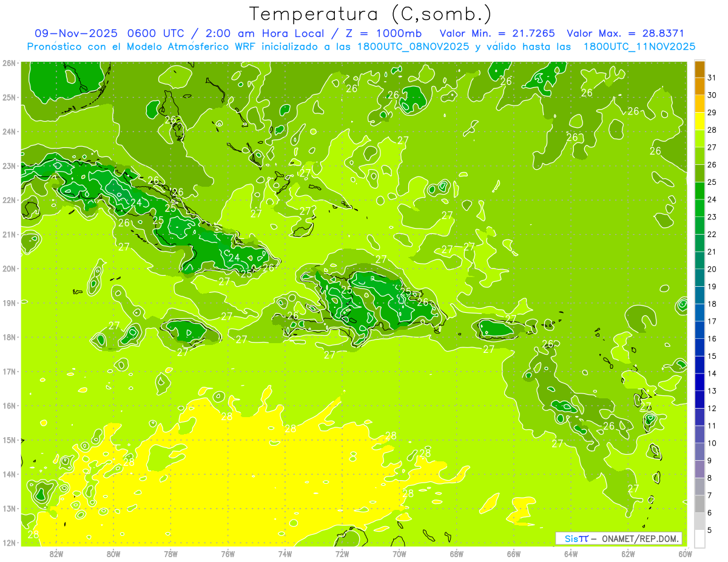Click the "25N" latitude axis label
Viewport: 728px width, 562px height.
coord(8,97)
